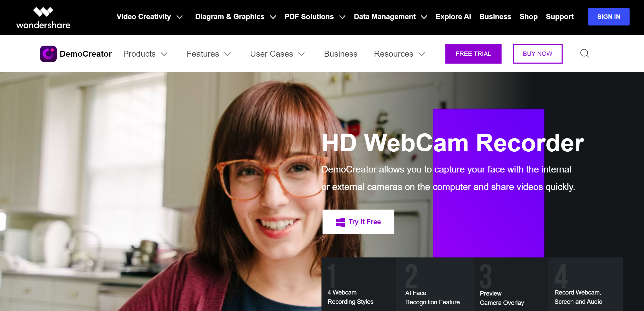
Task: Expand the Video Creativity dropdown menu
Action: (148, 17)
